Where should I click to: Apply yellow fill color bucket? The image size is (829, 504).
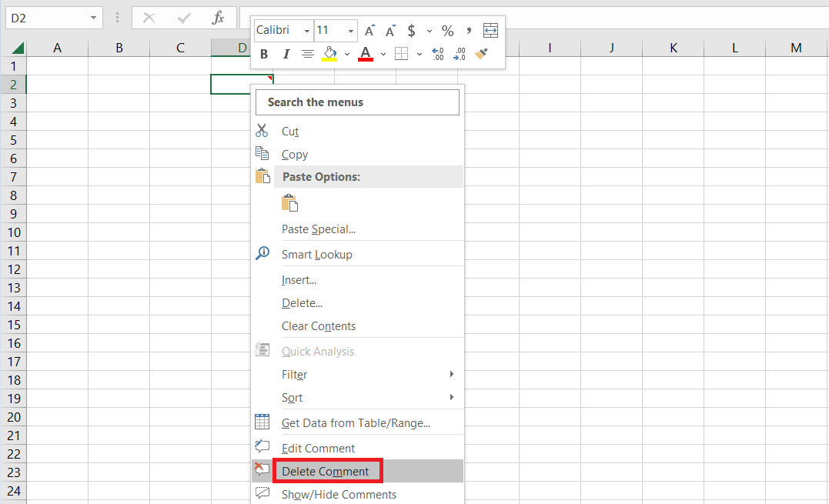pyautogui.click(x=329, y=54)
